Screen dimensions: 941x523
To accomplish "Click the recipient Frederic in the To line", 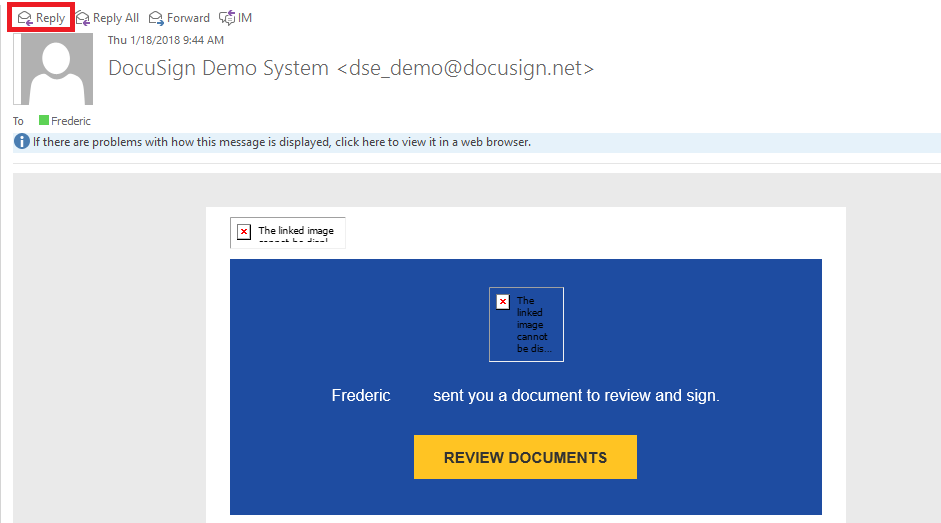I will [71, 121].
